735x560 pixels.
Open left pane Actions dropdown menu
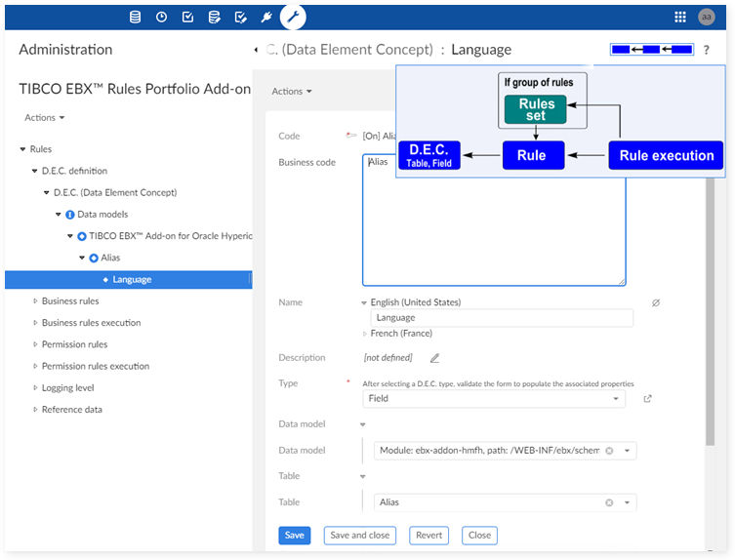(45, 118)
